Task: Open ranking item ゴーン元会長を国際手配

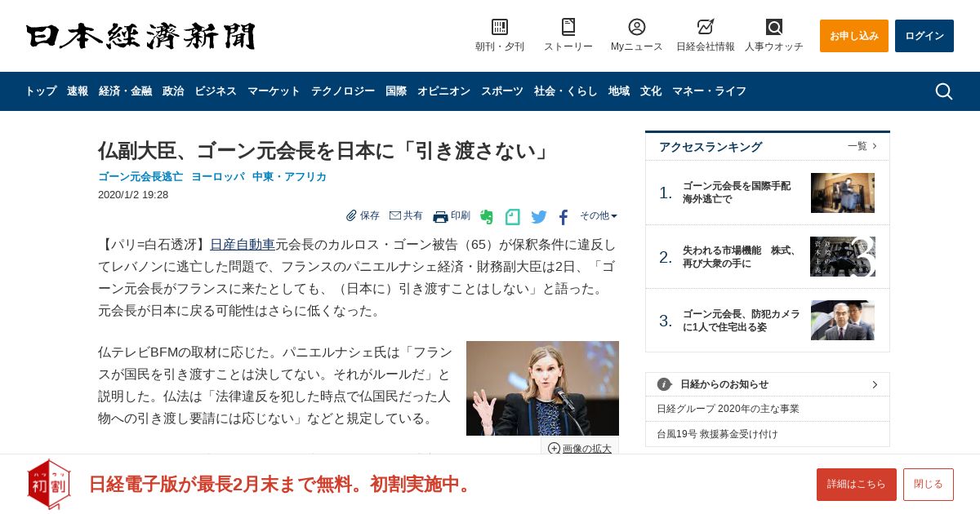Action: point(737,193)
